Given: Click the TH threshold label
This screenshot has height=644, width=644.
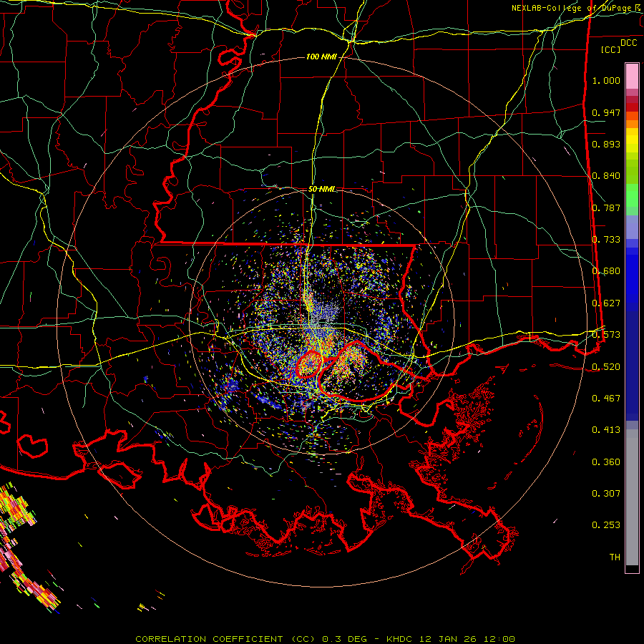Looking at the screenshot, I should (615, 557).
